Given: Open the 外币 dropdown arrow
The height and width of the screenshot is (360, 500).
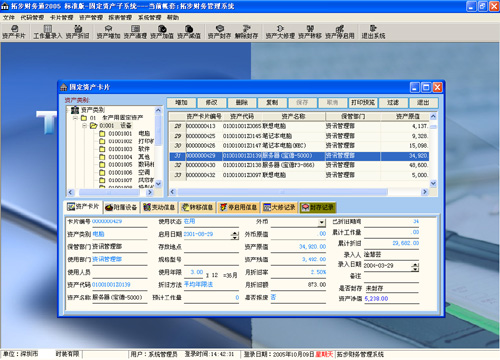Looking at the screenshot, I should click(322, 222).
